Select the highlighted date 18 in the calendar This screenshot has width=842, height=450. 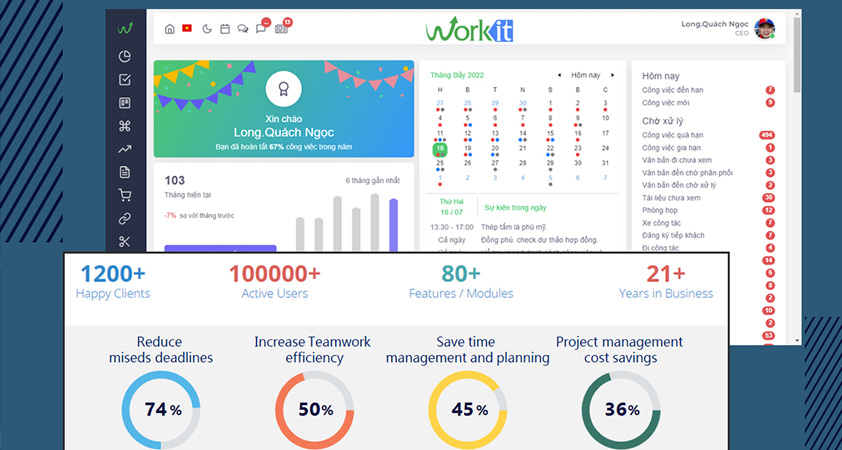click(x=440, y=149)
